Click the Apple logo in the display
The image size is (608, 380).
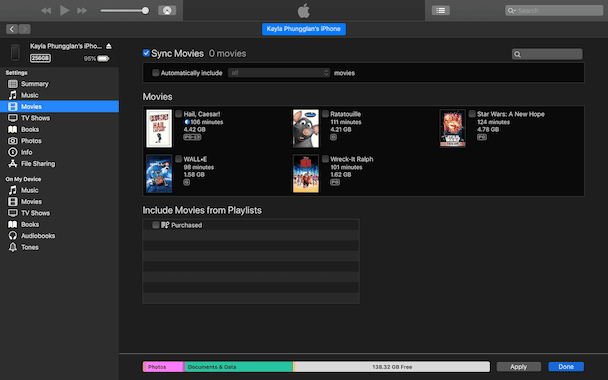304,10
